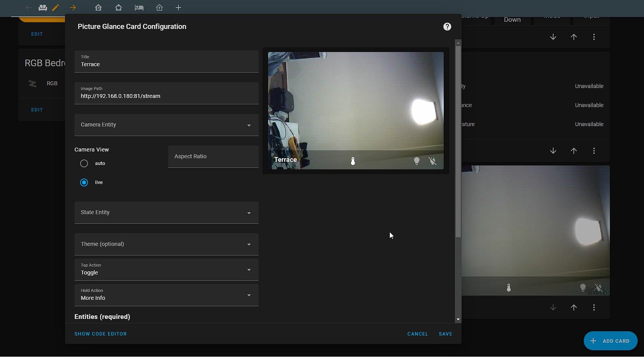The image size is (644, 359).
Task: Add a new view with the plus icon
Action: (178, 8)
